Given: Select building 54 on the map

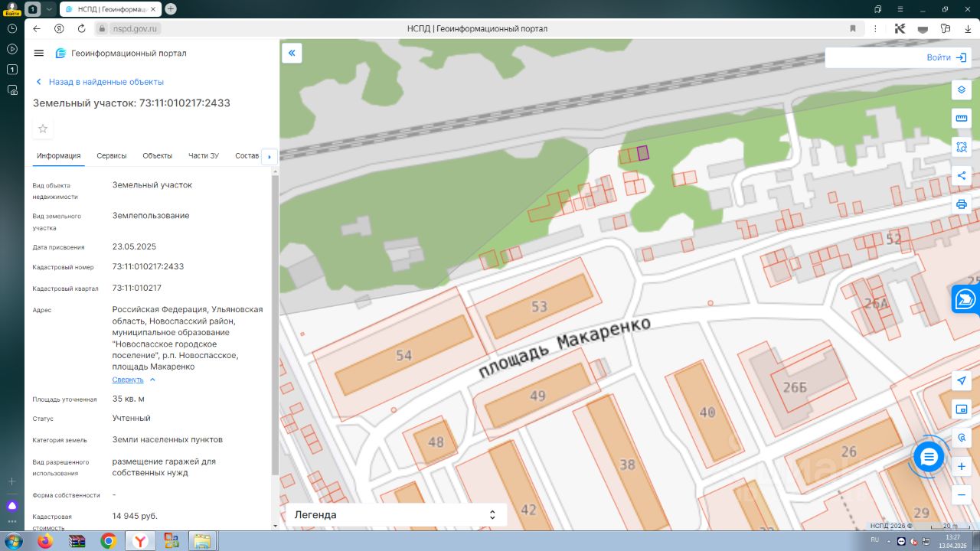Looking at the screenshot, I should pyautogui.click(x=403, y=355).
